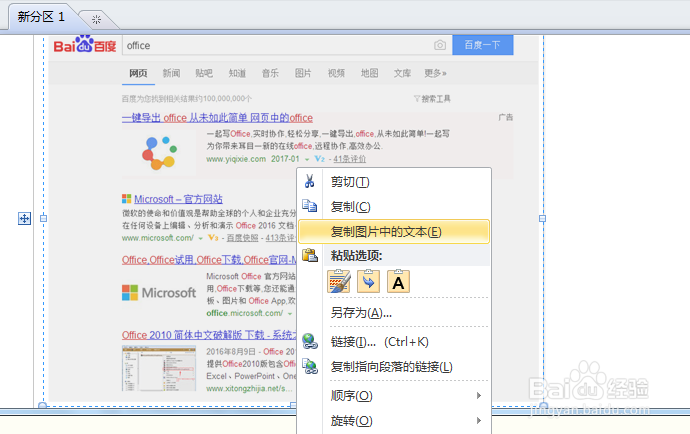Open the 地图 tab in Baidu results
The image size is (690, 434).
coord(369,73)
